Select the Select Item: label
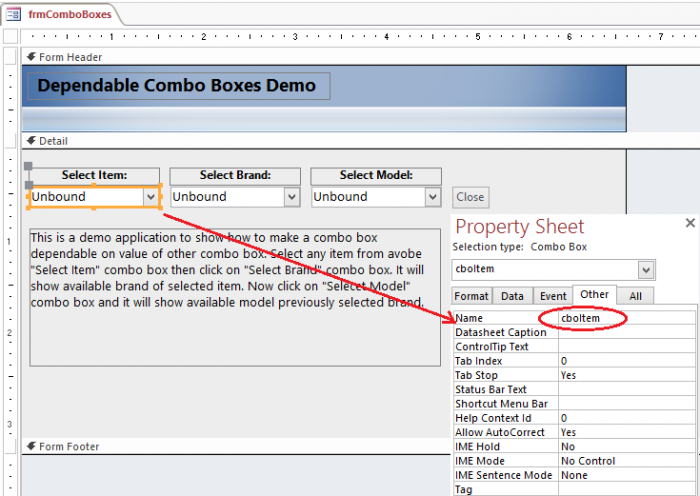 tap(94, 175)
